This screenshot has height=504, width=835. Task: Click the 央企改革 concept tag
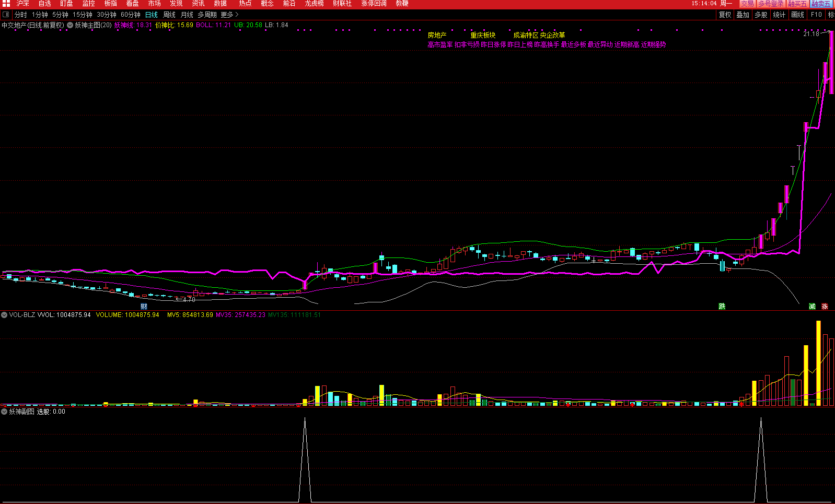(x=553, y=35)
